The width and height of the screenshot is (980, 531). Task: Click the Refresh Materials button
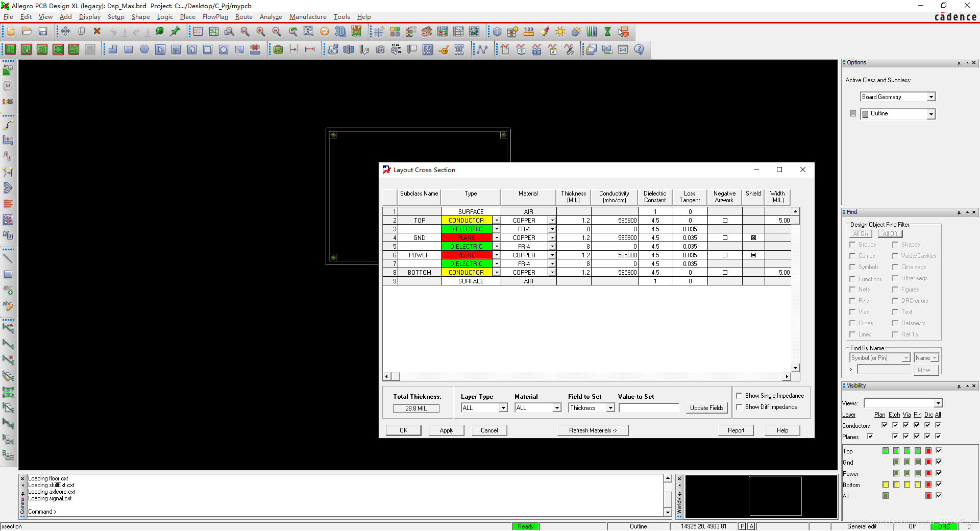[593, 430]
